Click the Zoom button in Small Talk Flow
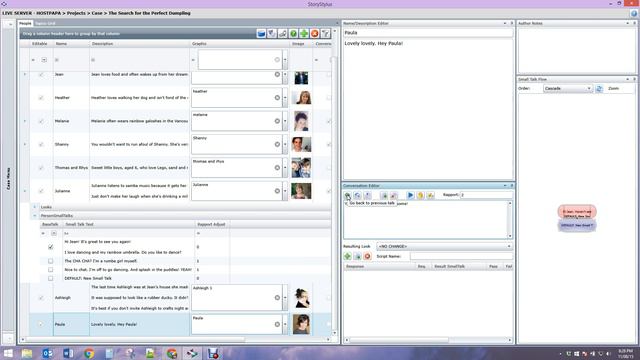The image size is (640, 360). click(613, 89)
